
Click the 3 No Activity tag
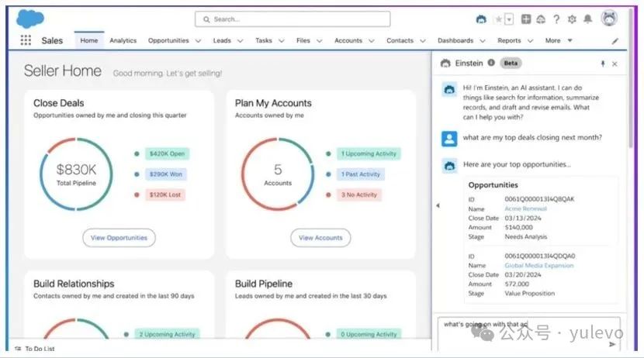pos(359,194)
